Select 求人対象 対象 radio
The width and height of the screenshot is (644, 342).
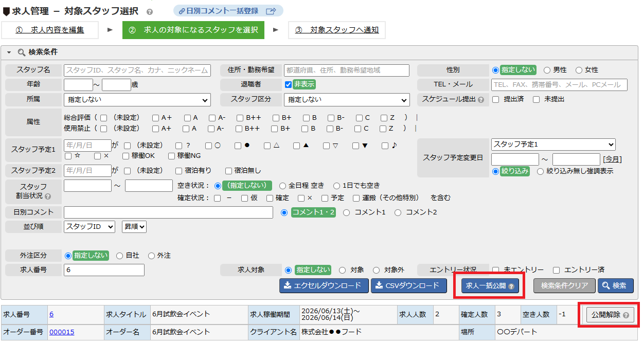point(343,270)
